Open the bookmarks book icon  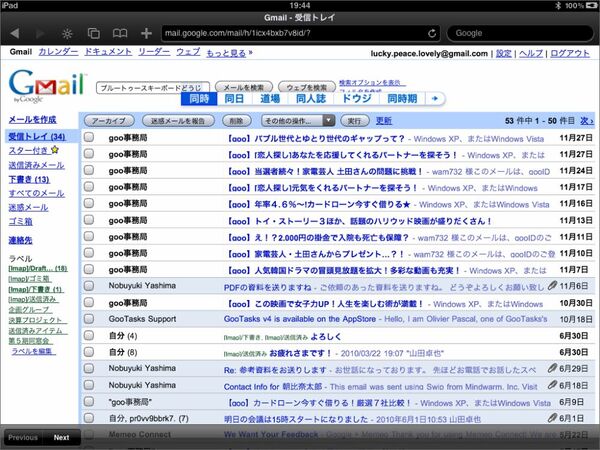point(120,34)
